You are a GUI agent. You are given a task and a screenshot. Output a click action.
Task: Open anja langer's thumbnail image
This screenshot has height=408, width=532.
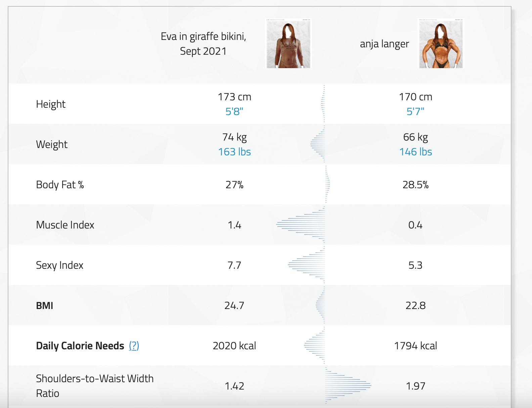point(441,44)
